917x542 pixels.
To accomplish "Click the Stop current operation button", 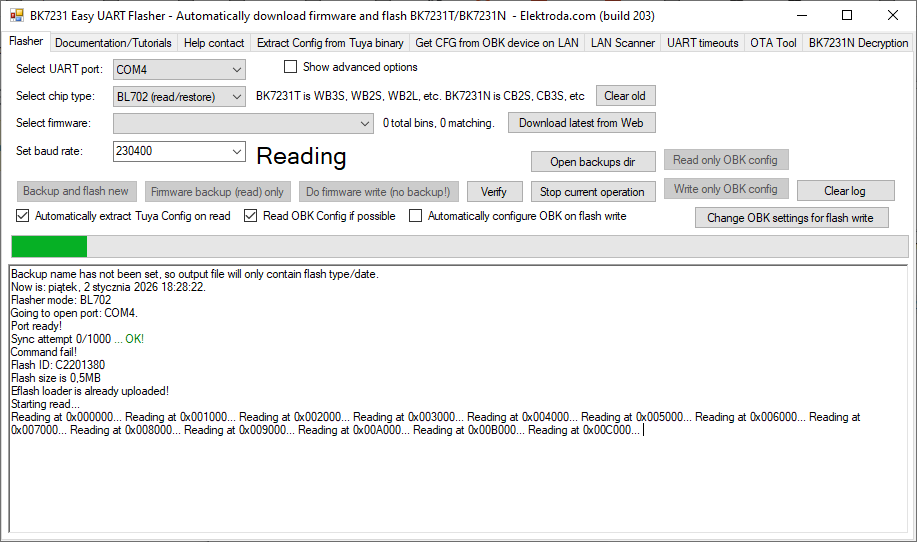I will 592,192.
